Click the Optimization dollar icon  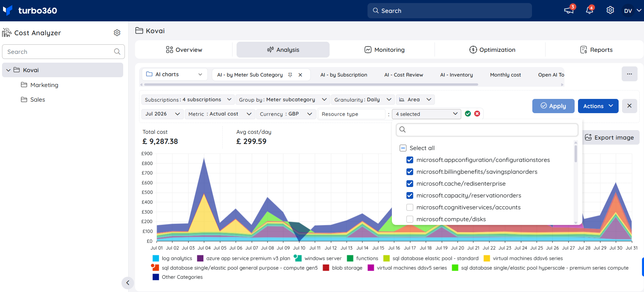[x=473, y=50]
